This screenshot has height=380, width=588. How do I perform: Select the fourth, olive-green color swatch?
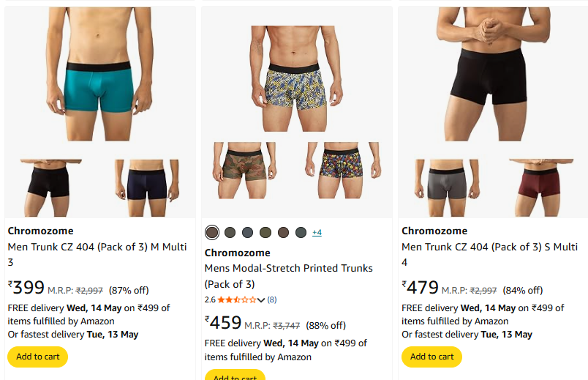265,233
